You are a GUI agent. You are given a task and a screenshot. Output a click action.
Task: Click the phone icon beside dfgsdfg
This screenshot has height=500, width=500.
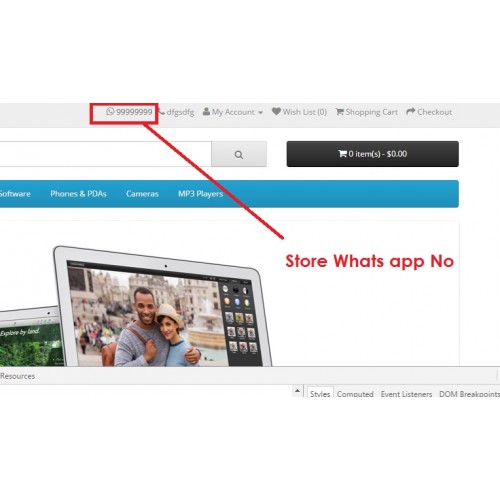162,112
